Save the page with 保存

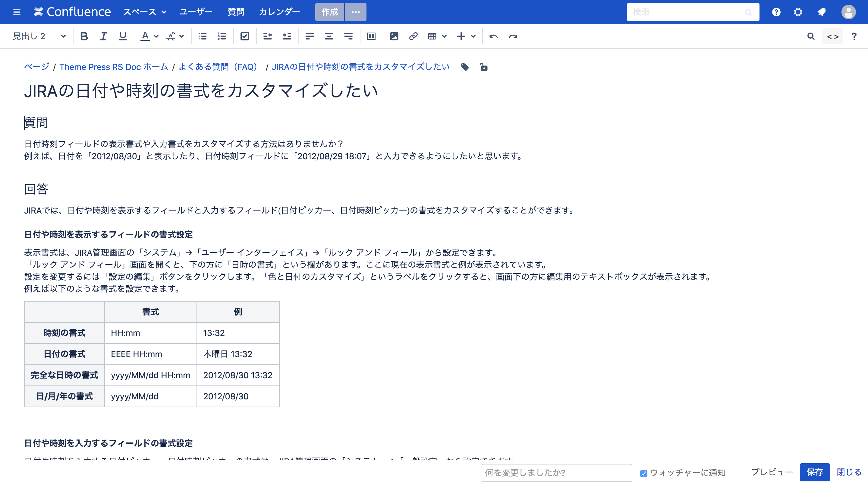pyautogui.click(x=814, y=472)
